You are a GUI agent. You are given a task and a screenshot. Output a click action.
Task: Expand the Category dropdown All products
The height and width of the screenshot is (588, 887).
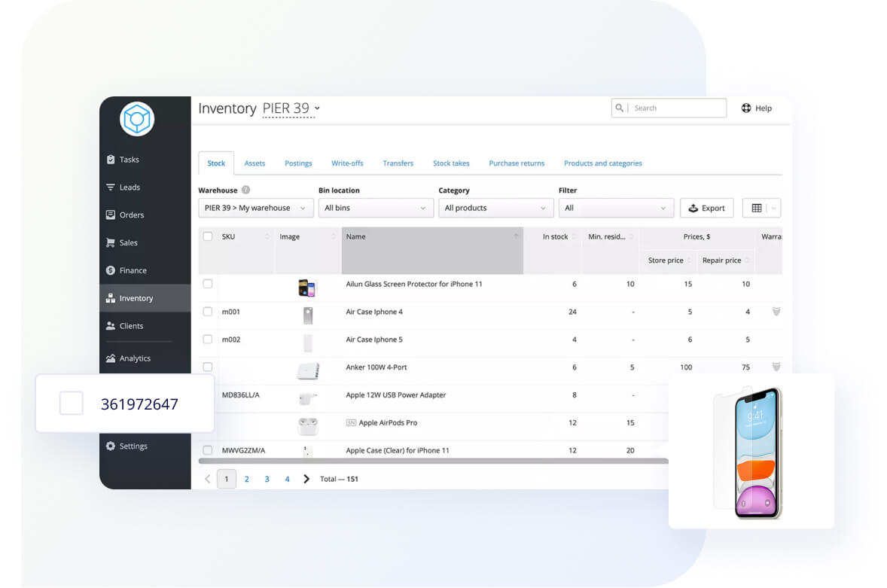pos(495,209)
